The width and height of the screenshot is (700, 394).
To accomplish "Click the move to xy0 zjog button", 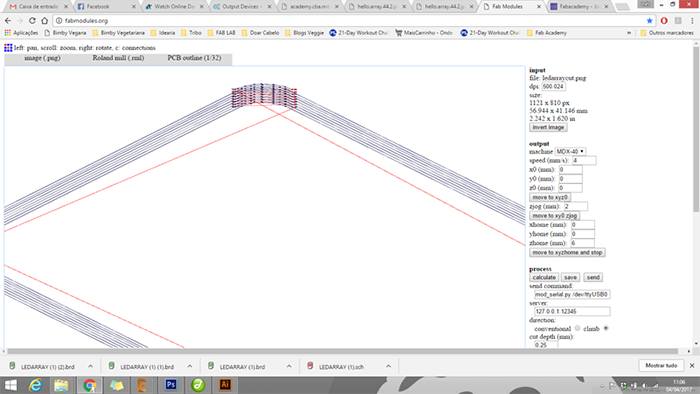I will point(554,216).
